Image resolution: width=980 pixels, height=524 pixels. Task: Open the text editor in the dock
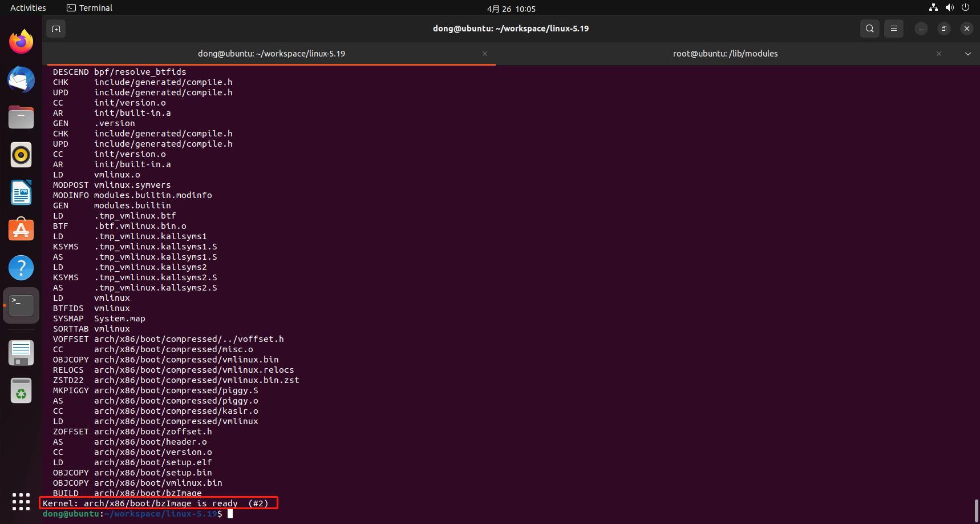[x=21, y=353]
